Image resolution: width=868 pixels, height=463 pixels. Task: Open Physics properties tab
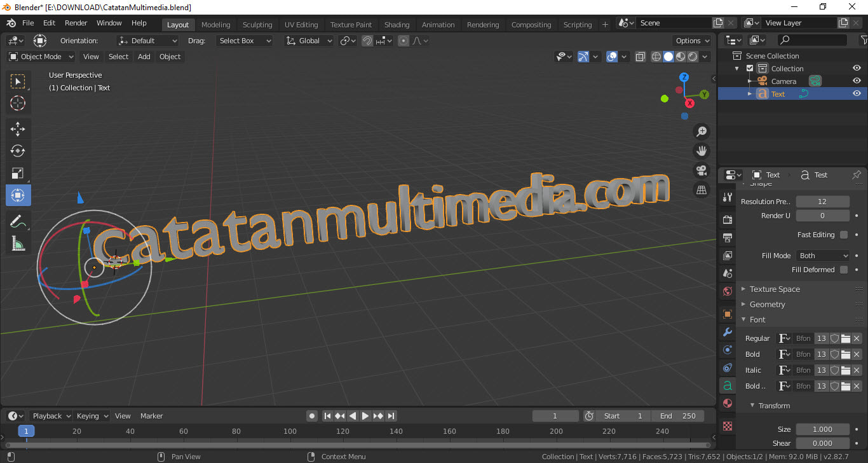pyautogui.click(x=728, y=350)
